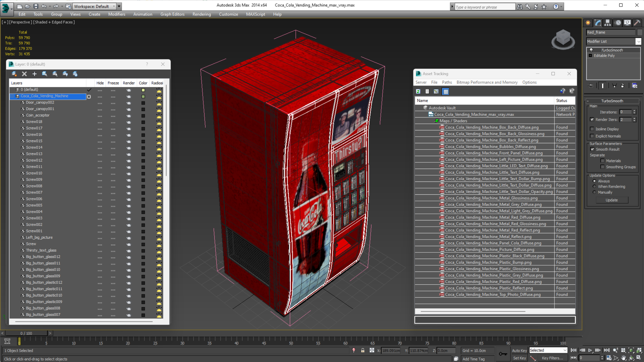
Task: Click the Shaded + Edged Faces viewport label
Action: (54, 22)
